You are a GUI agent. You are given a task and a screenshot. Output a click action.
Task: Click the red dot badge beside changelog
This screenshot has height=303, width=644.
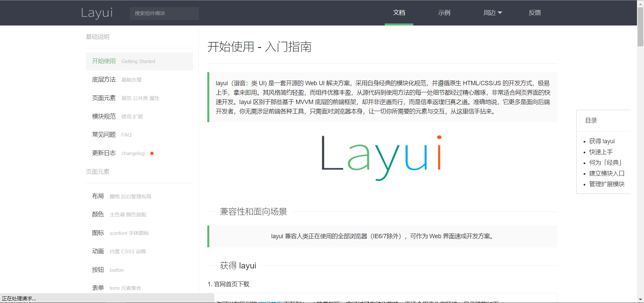(x=152, y=153)
